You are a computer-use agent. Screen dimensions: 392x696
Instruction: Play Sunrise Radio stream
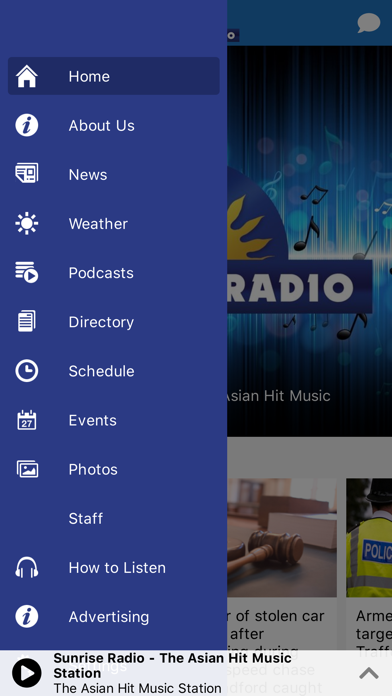tap(27, 673)
